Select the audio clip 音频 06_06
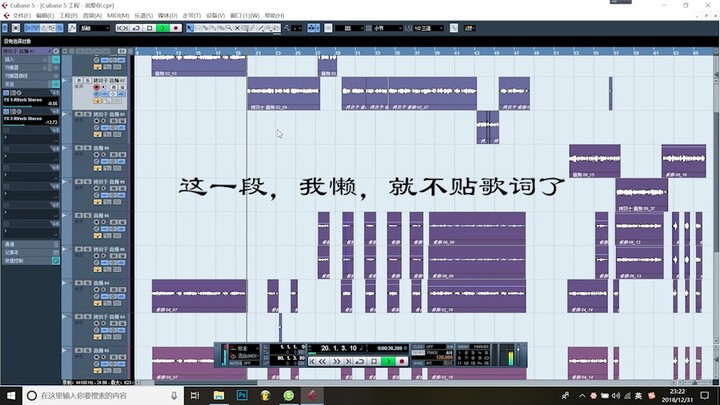Screen dimensions: 720x405 (x=477, y=228)
